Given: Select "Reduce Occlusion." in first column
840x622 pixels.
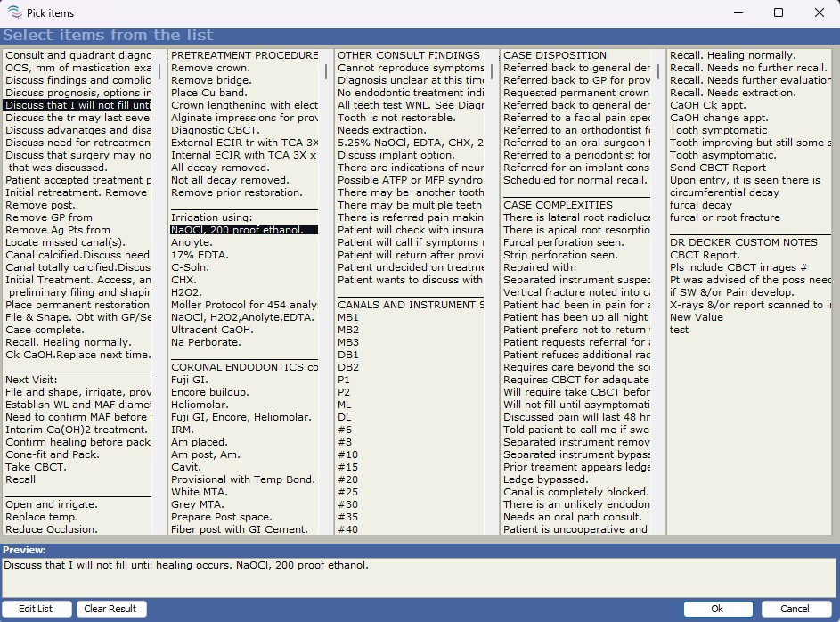Looking at the screenshot, I should [x=52, y=529].
